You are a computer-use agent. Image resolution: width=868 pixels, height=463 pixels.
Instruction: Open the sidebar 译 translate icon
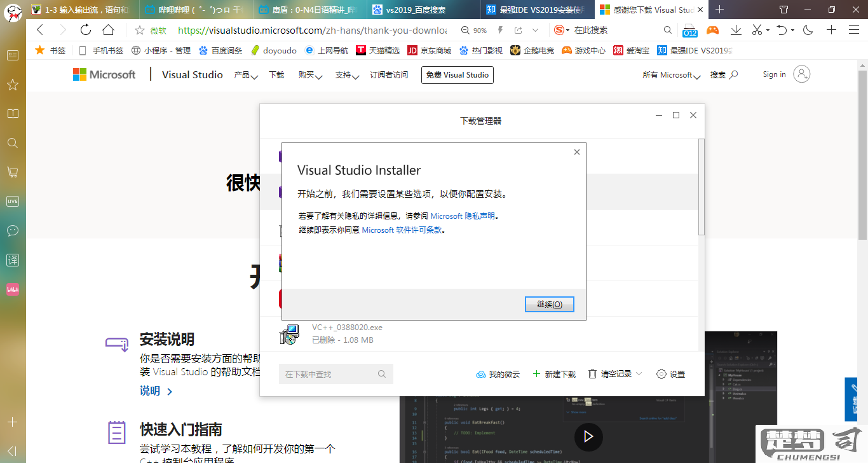(x=13, y=259)
